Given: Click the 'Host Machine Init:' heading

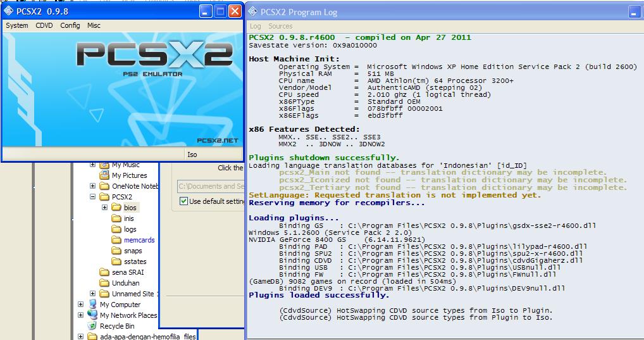Looking at the screenshot, I should pyautogui.click(x=295, y=59).
